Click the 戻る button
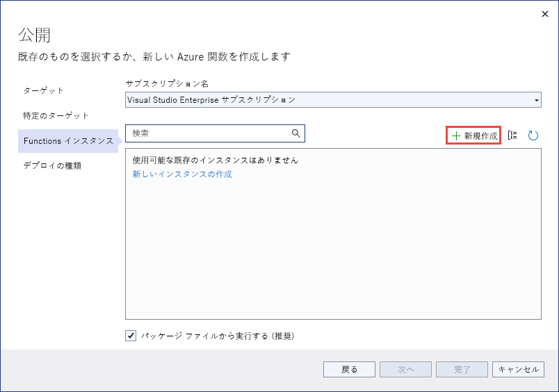Viewport: 559px width, 392px height. 349,370
